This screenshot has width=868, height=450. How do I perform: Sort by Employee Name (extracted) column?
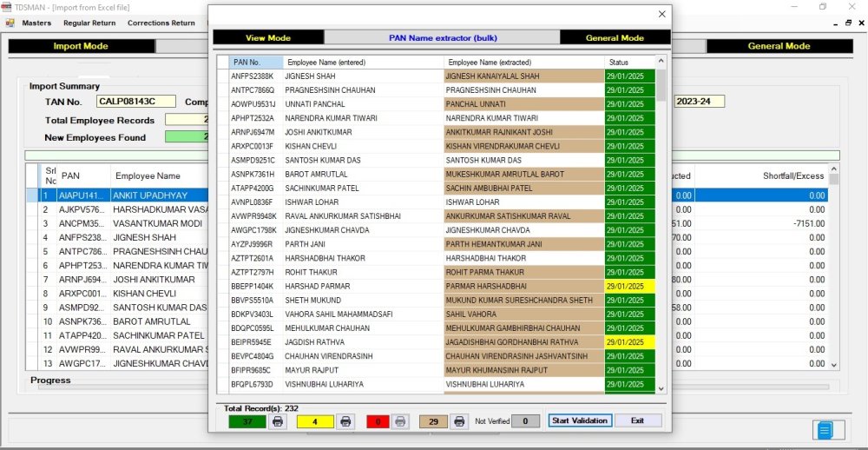click(x=523, y=62)
